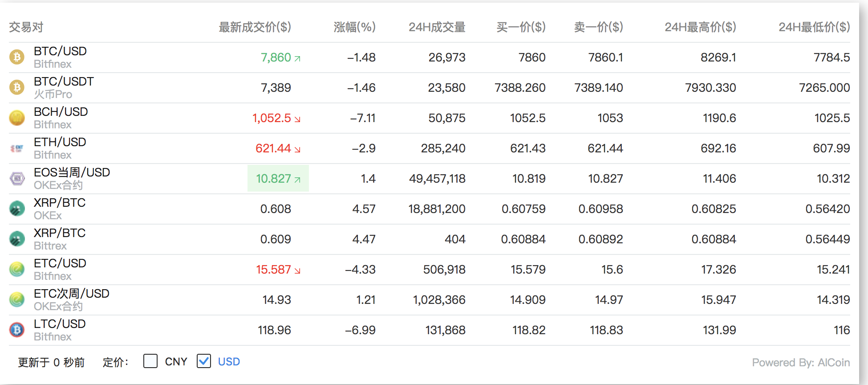Select the ETC/USD pair name
Image resolution: width=868 pixels, height=385 pixels.
(x=60, y=263)
